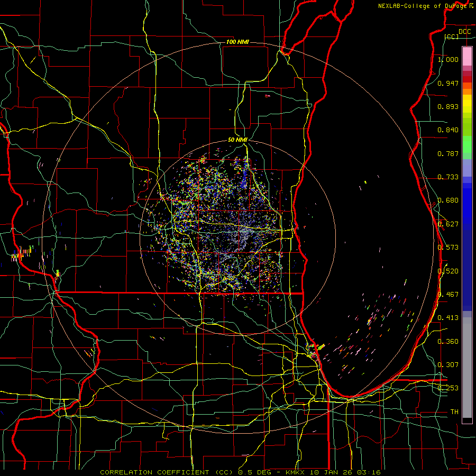The image size is (476, 476).
Task: Click the 0.573 scale value
Action: point(448,248)
